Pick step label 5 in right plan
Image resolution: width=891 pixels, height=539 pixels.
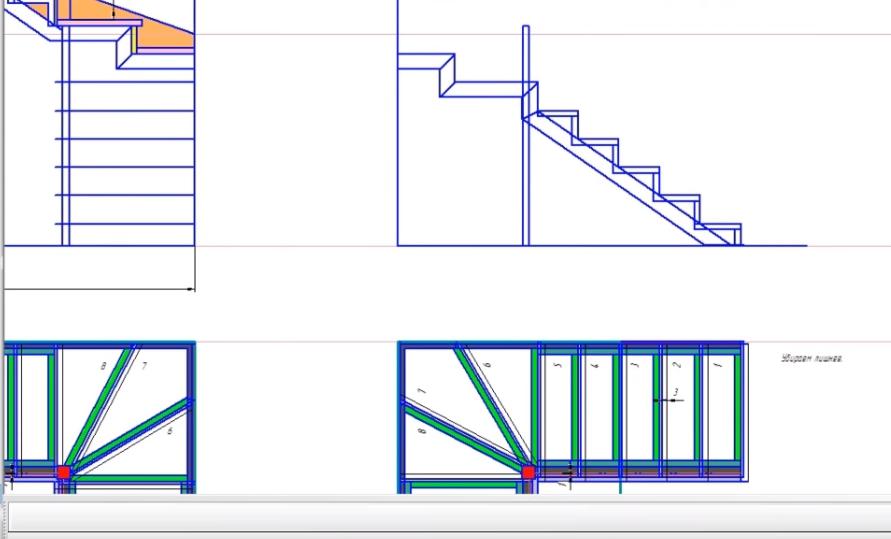coord(559,366)
